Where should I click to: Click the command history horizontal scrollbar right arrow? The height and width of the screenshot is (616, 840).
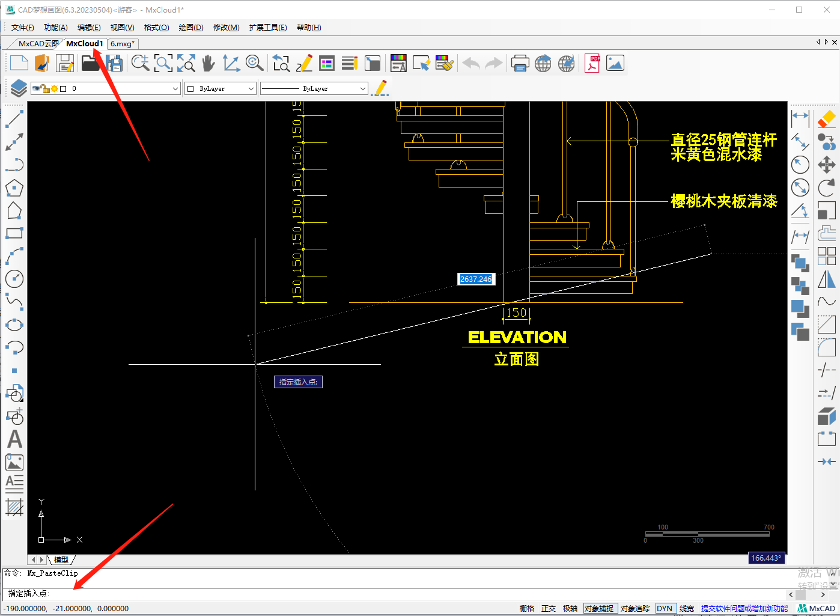(x=823, y=594)
